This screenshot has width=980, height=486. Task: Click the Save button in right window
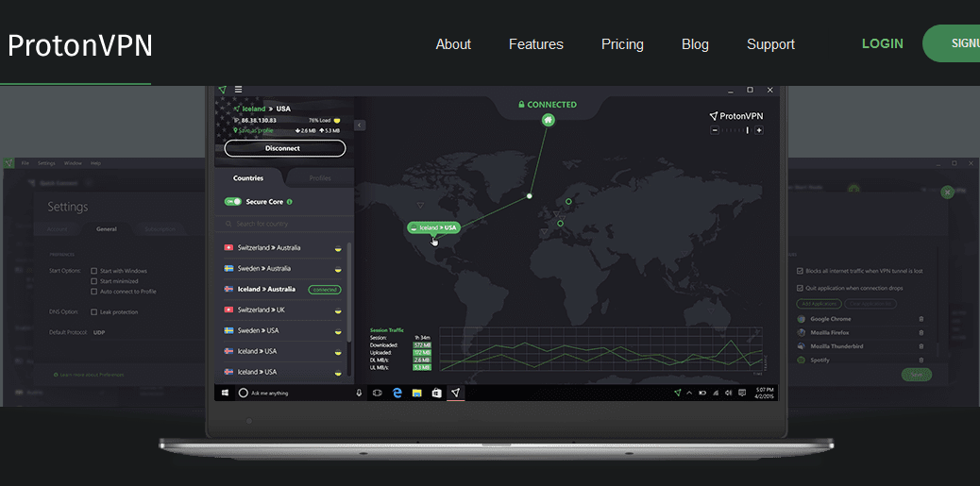(x=916, y=375)
